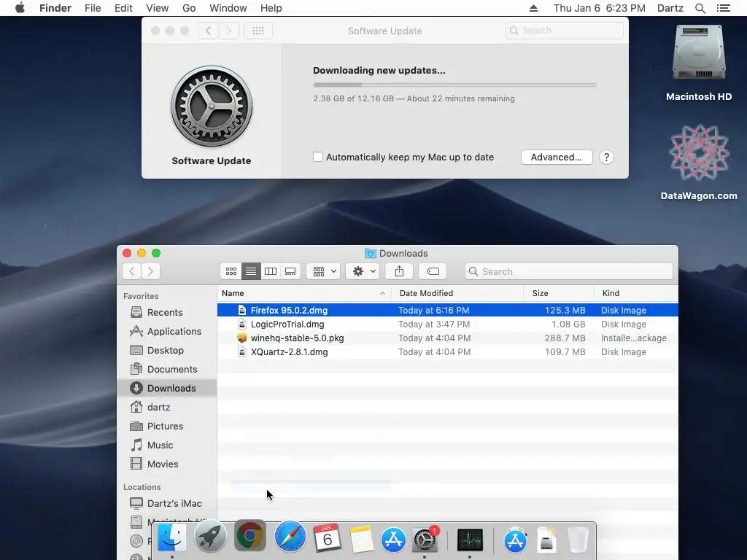Image resolution: width=747 pixels, height=560 pixels.
Task: Open the File menu
Action: click(x=93, y=8)
